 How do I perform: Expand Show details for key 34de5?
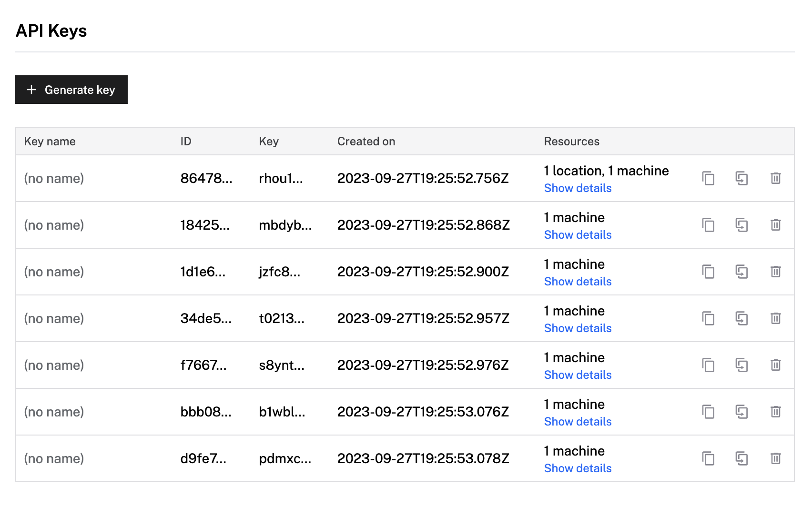click(x=578, y=328)
